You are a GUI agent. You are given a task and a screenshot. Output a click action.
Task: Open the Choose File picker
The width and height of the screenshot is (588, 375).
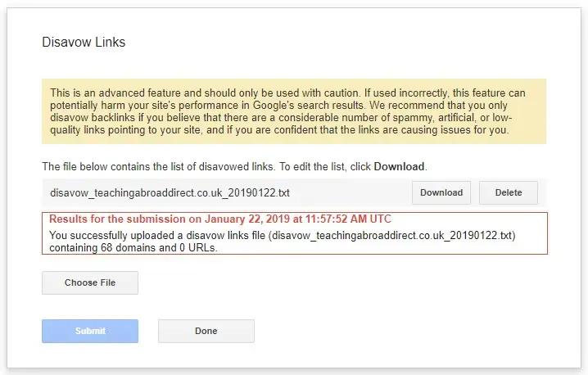pos(90,282)
